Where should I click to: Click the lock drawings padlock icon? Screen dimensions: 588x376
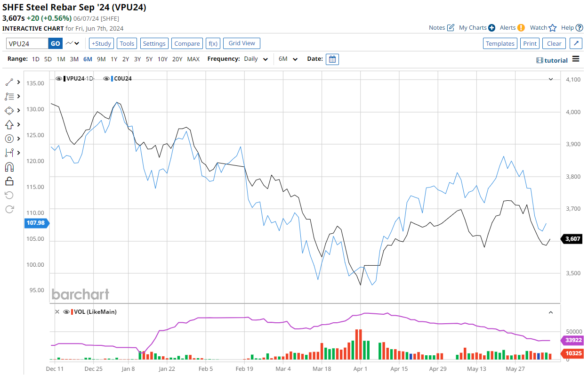(9, 181)
